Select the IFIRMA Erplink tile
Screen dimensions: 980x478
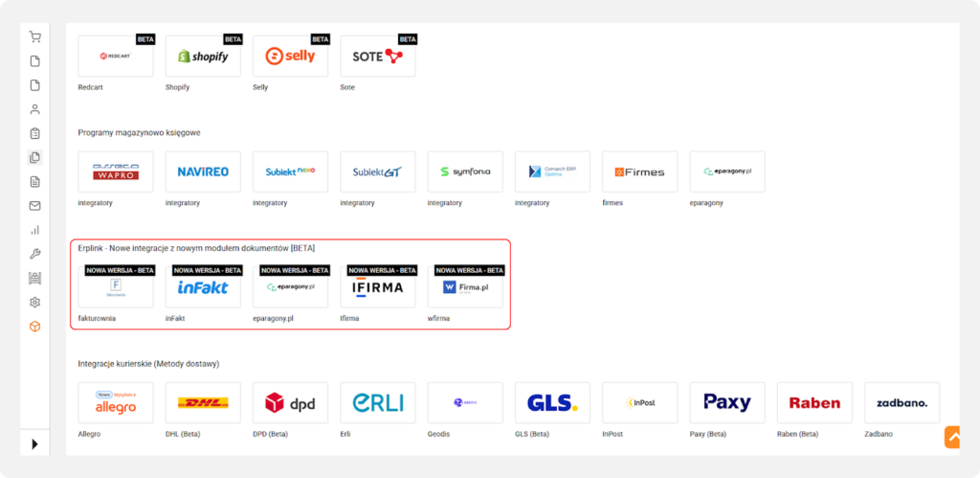coord(378,287)
